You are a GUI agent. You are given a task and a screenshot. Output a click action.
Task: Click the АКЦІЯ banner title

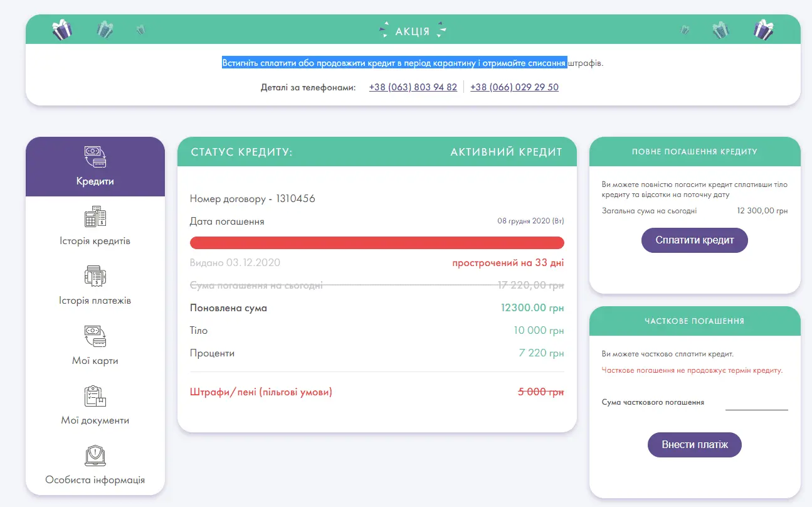(412, 31)
